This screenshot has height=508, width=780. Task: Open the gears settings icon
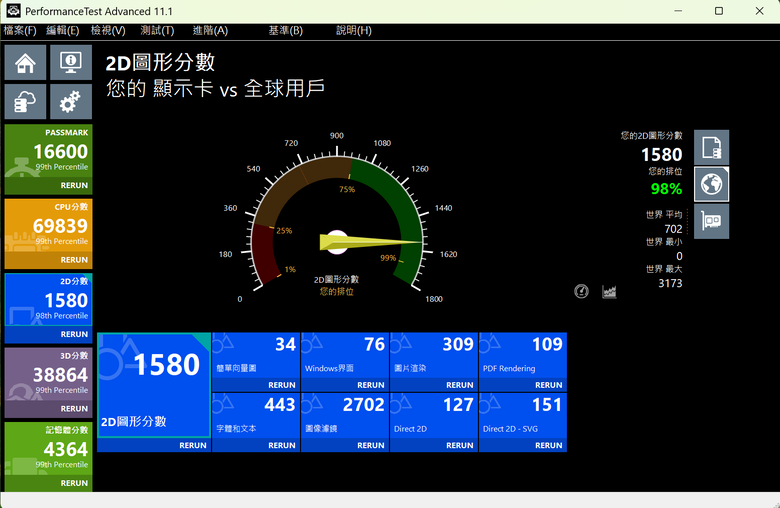71,102
